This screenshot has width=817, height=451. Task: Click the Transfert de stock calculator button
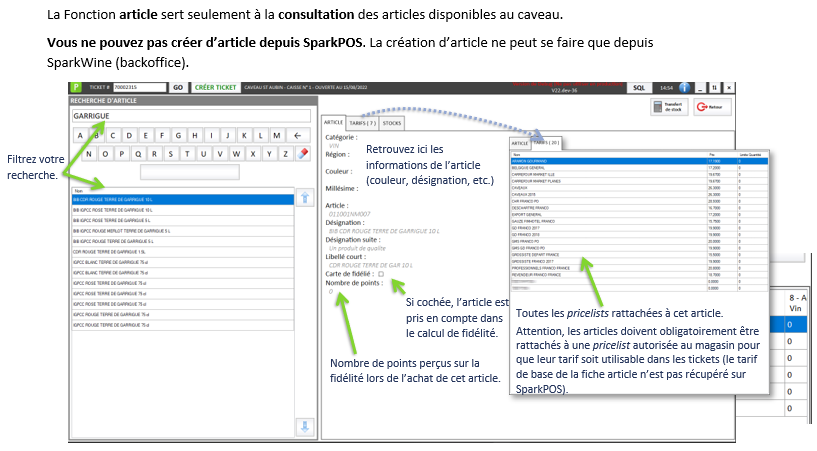click(x=669, y=107)
